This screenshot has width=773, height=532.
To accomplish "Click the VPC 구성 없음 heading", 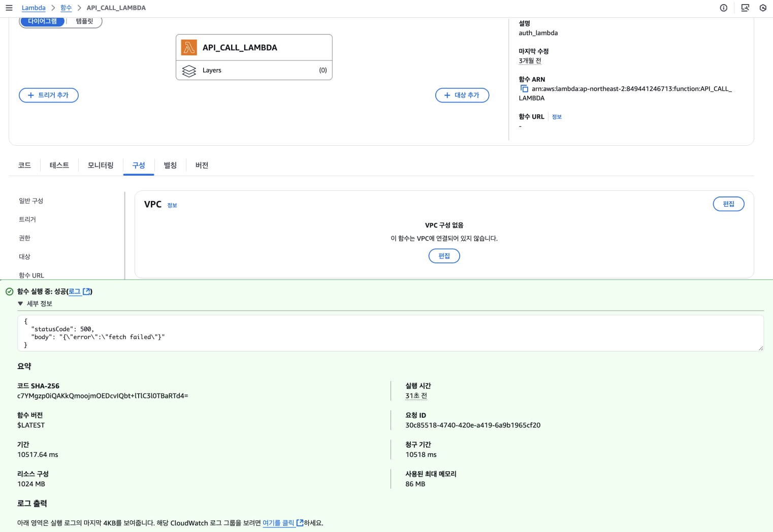I will point(444,225).
